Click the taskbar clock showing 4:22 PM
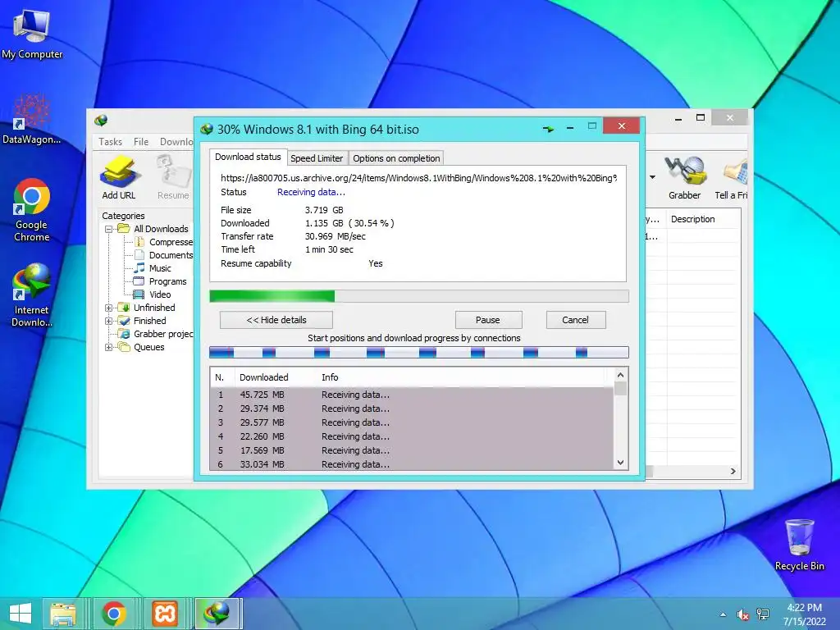 point(804,614)
